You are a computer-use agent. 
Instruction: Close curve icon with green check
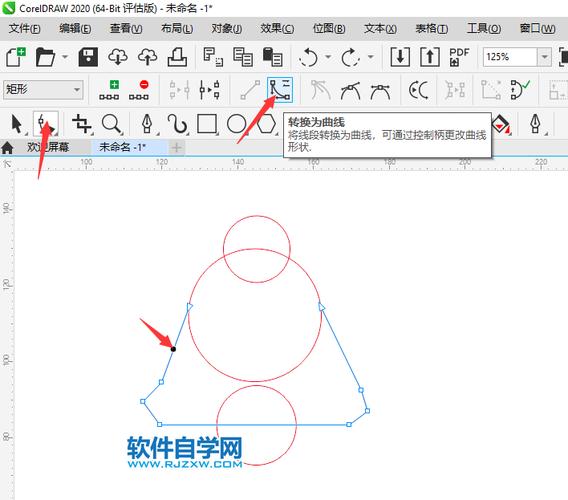pos(521,90)
